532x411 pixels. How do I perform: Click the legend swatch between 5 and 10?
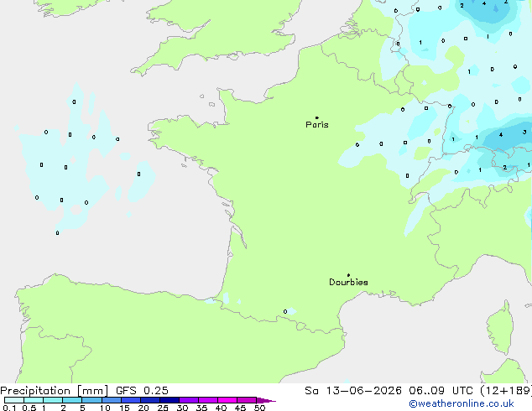coord(91,400)
